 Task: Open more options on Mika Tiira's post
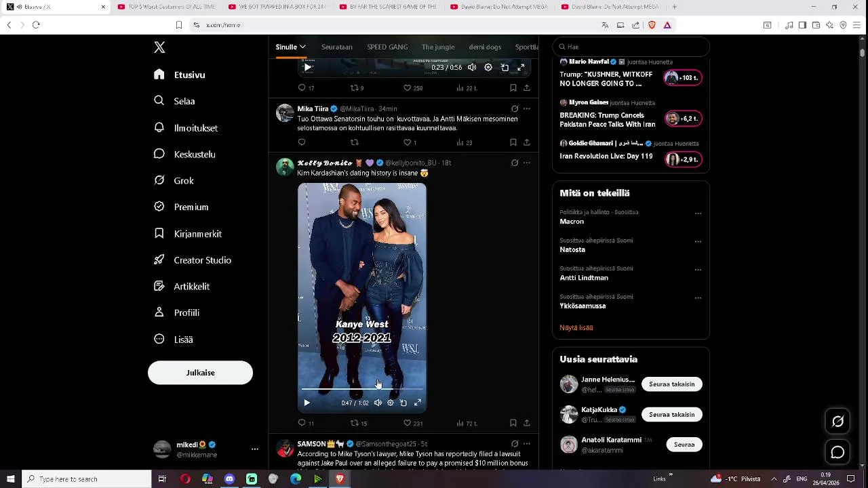[x=527, y=108]
